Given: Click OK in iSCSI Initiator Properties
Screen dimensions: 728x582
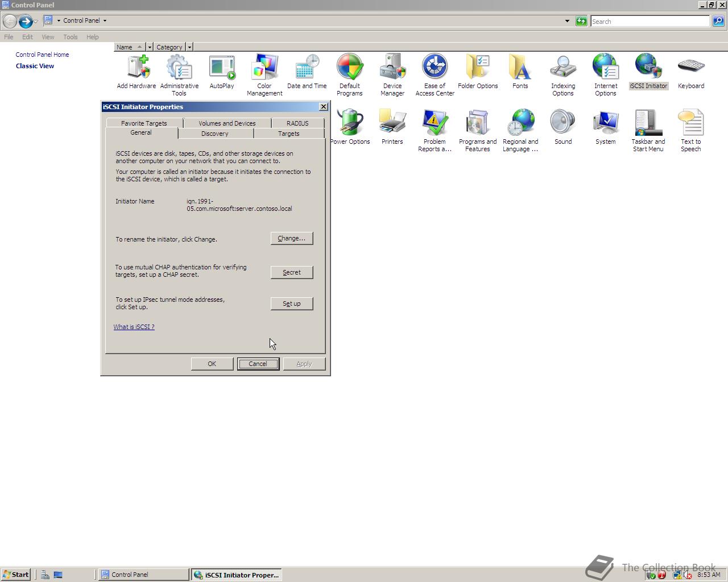Looking at the screenshot, I should click(x=212, y=364).
